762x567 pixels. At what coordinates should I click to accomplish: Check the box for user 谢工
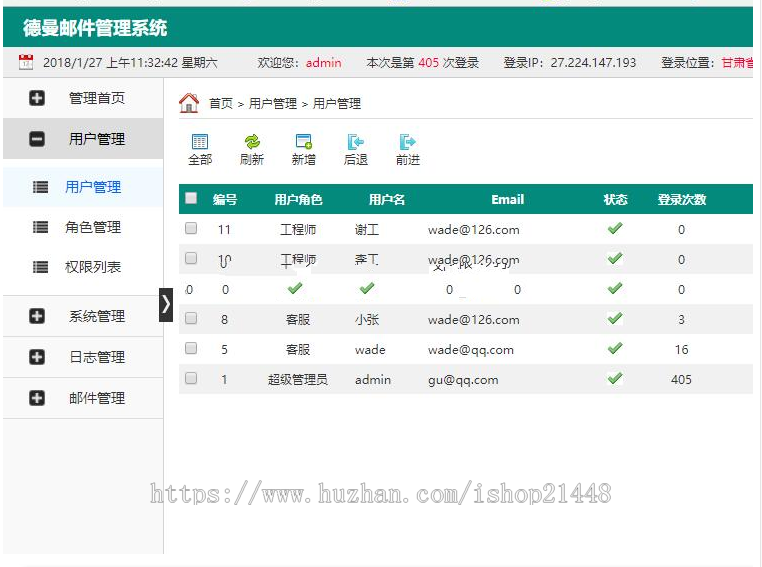point(191,228)
